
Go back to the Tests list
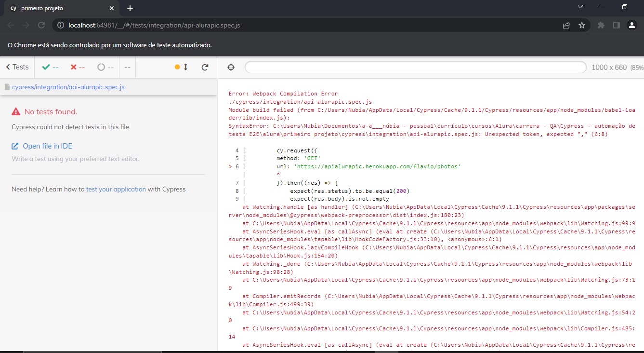point(17,67)
